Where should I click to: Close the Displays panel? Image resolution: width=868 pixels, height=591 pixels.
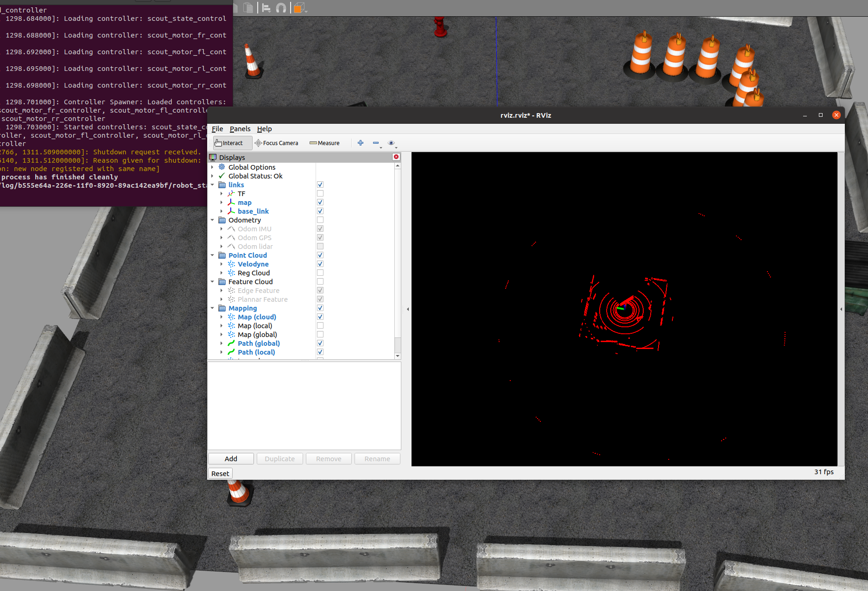(396, 157)
